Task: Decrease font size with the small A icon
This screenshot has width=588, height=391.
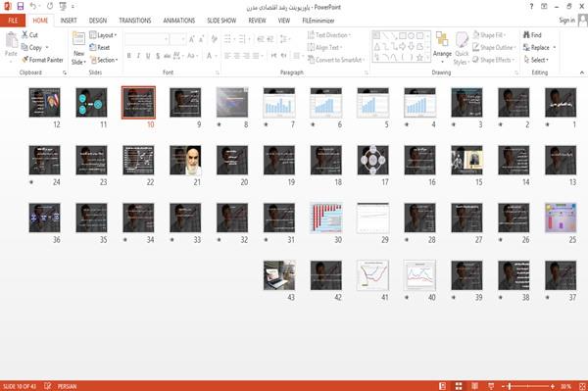Action: tap(201, 39)
